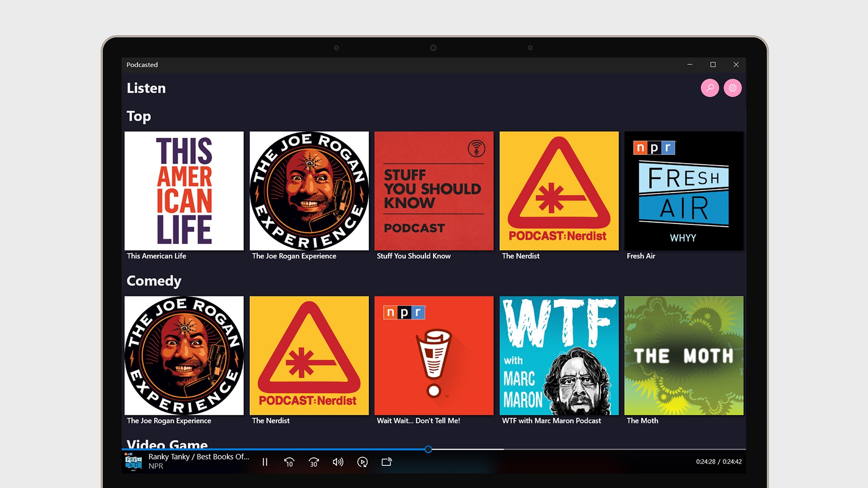Viewport: 868px width, 488px height.
Task: Select WTF with Marc Maron Podcast
Action: pos(559,356)
